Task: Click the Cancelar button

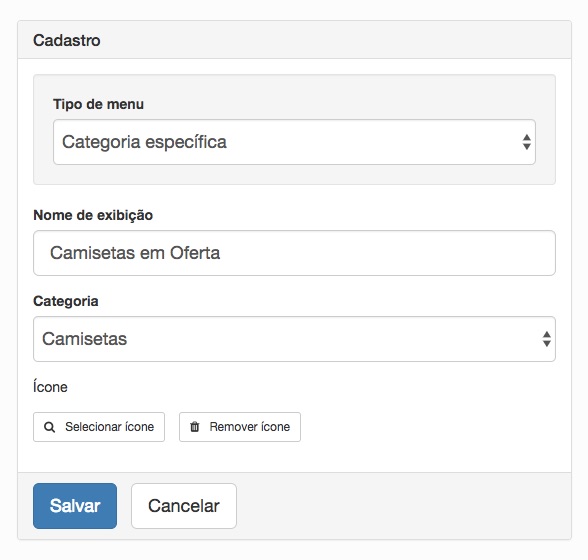Action: point(184,506)
